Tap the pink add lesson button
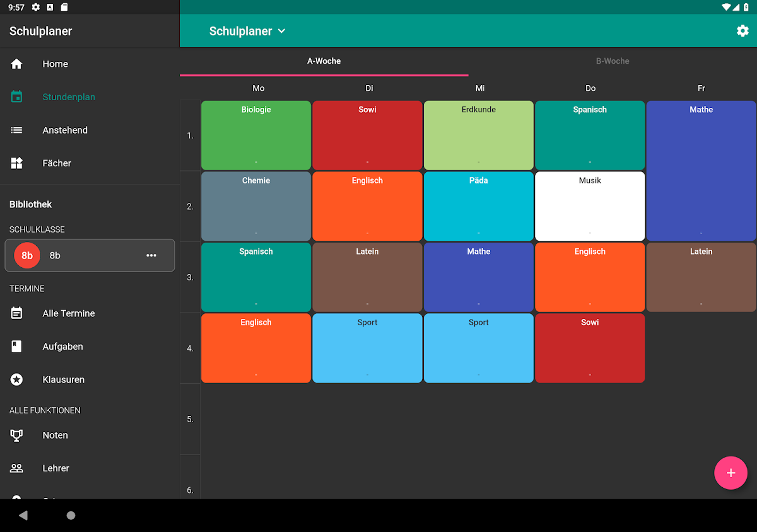The image size is (757, 532). point(731,473)
